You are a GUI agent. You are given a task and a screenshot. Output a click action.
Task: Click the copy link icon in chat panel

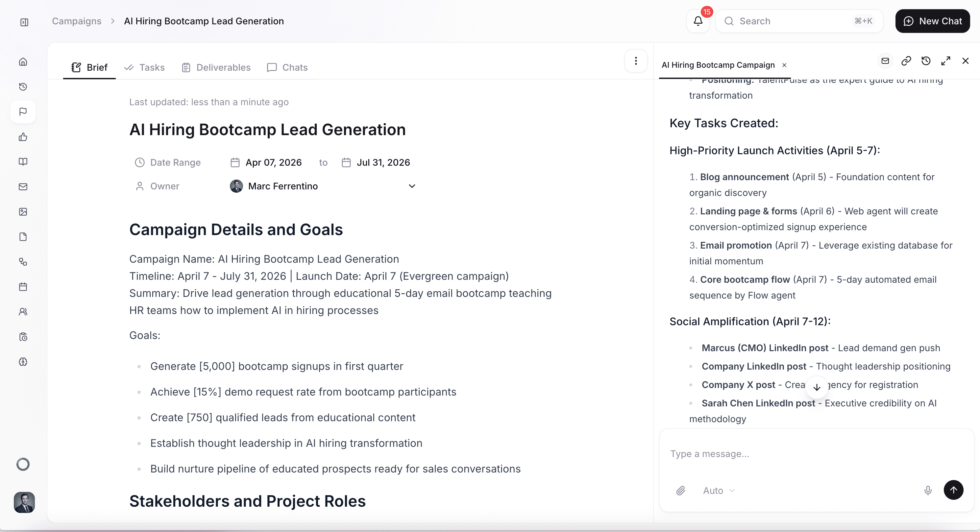(906, 61)
